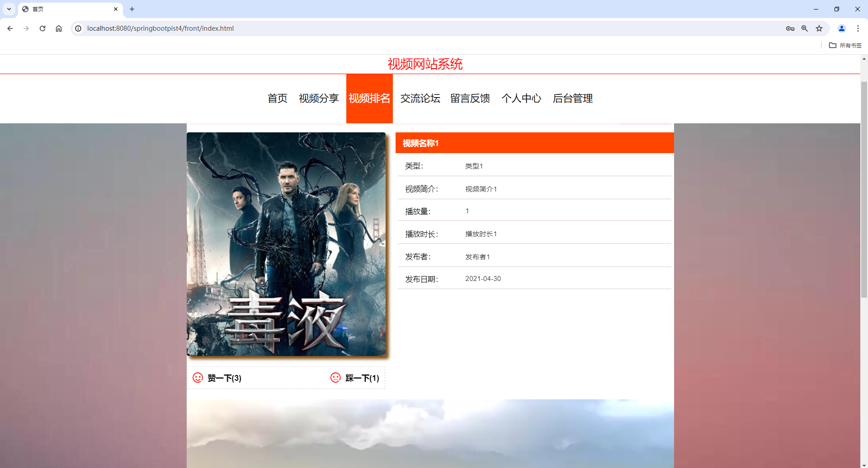Open the saved passwords key icon
Viewport: 868px width, 468px height.
pyautogui.click(x=790, y=28)
